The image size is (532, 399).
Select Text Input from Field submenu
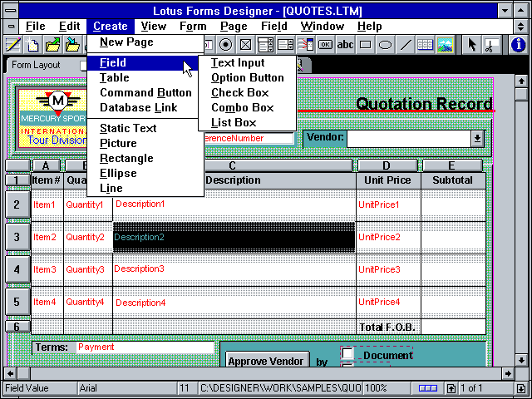point(248,63)
